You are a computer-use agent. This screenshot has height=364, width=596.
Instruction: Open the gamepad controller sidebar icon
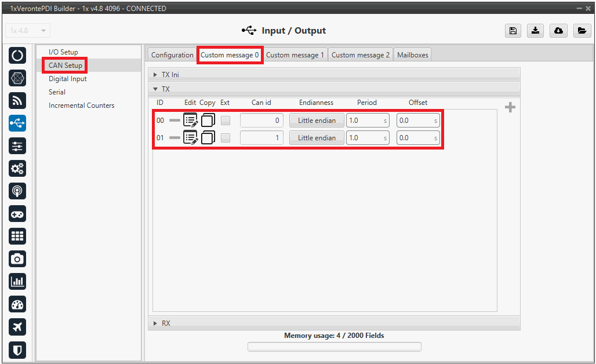point(17,214)
